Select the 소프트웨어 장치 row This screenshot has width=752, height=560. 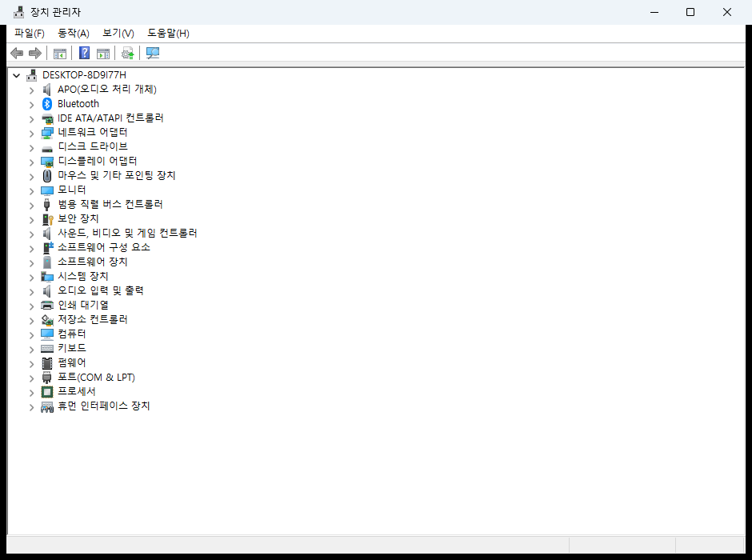coord(92,262)
